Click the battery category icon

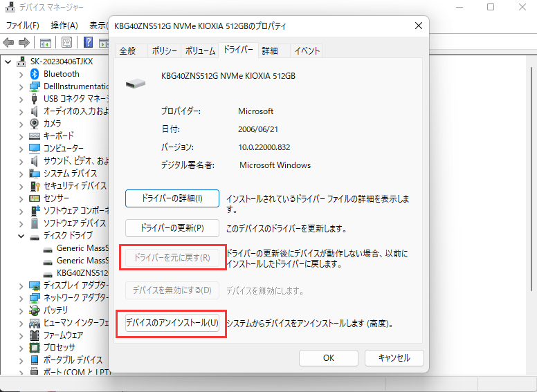tap(34, 310)
